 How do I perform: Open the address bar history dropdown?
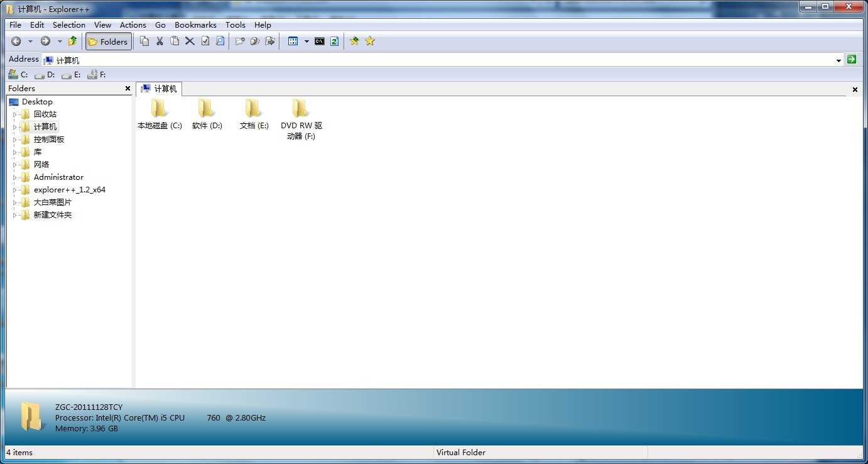point(838,60)
